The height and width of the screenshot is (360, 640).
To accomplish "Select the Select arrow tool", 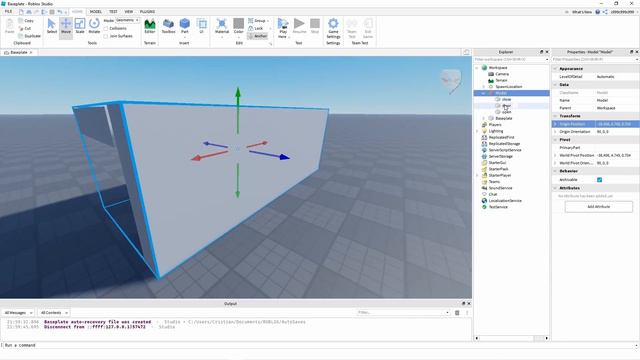I will tap(52, 26).
